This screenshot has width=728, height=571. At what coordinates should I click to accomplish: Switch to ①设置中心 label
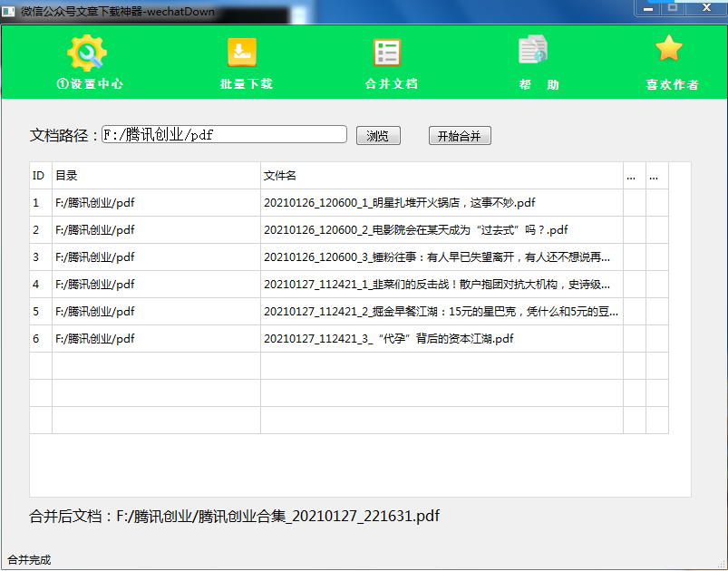pos(90,84)
